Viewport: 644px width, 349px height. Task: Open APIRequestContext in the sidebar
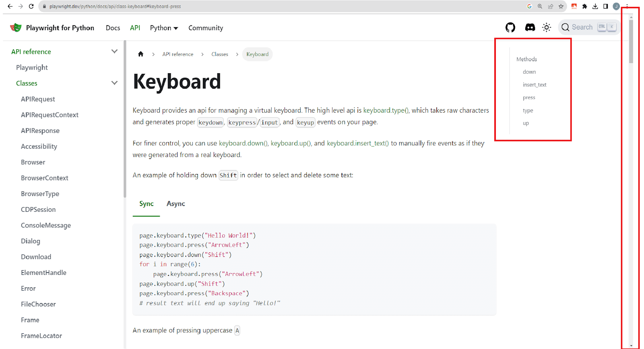coord(50,115)
